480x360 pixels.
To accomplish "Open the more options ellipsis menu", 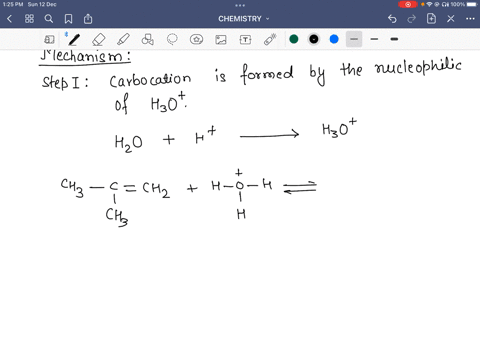I will click(470, 19).
